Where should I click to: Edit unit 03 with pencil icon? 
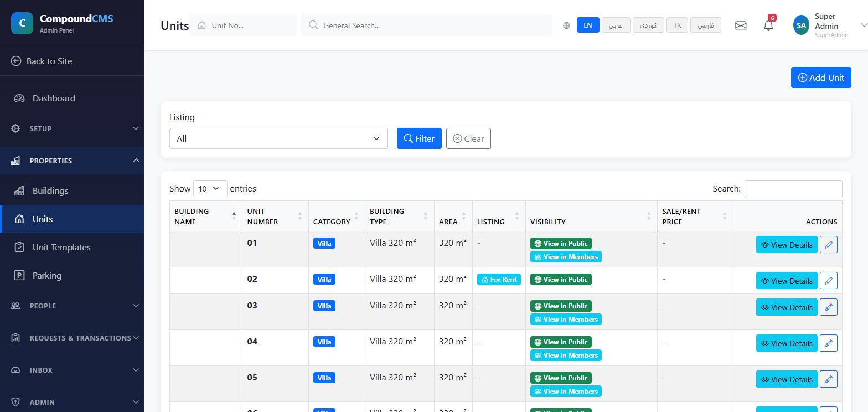coord(829,307)
